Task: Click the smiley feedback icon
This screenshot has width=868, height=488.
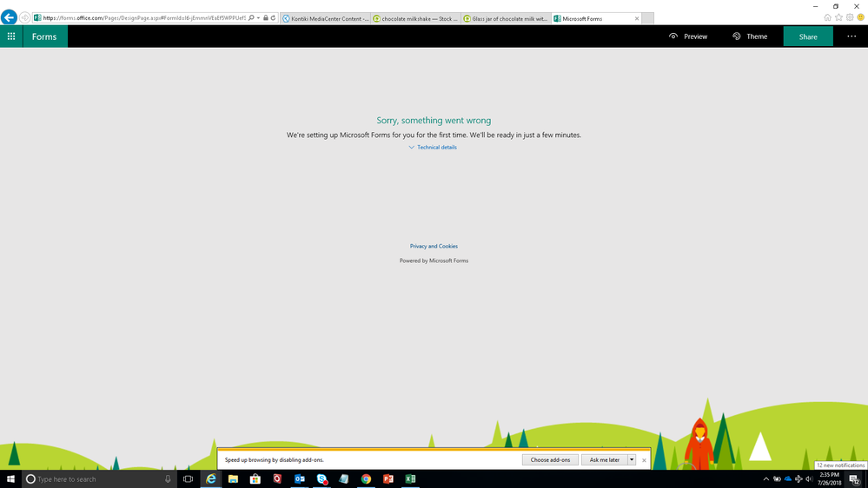Action: 861,17
